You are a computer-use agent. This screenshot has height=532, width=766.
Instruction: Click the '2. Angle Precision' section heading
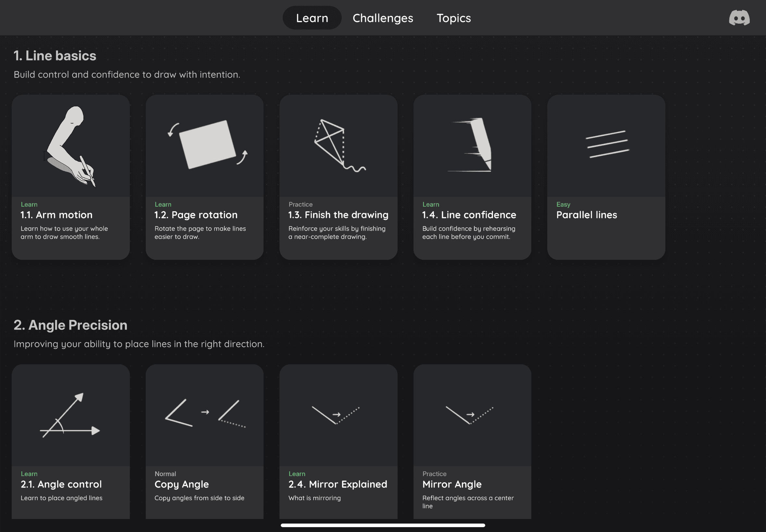70,325
